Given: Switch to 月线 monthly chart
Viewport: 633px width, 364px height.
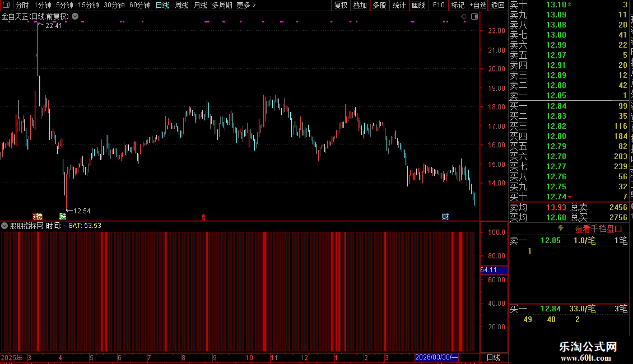Looking at the screenshot, I should point(200,5).
